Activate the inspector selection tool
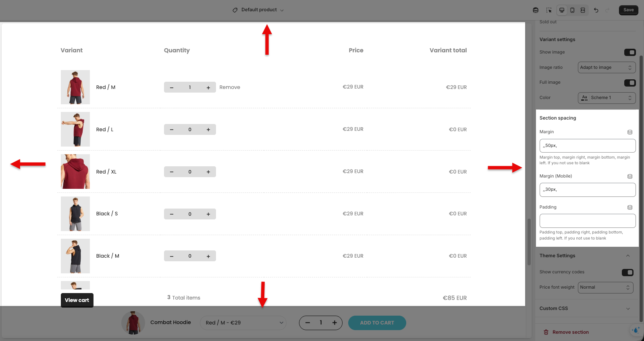Viewport: 644px width, 341px height. pos(548,10)
